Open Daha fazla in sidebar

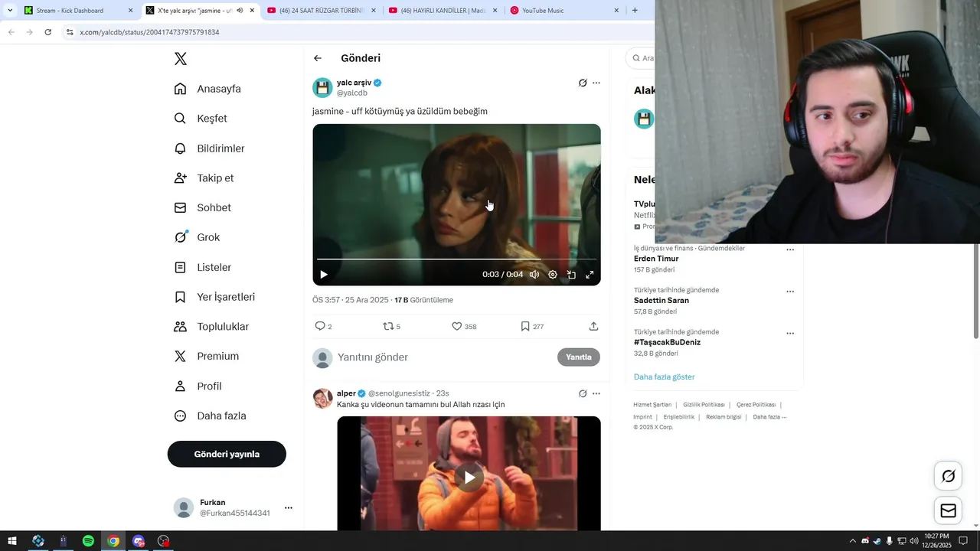(x=210, y=416)
